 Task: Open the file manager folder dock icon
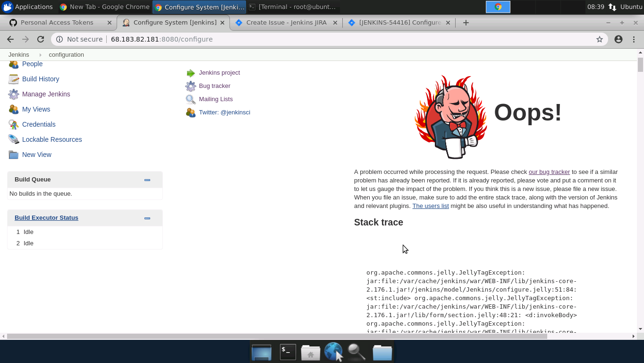point(382,352)
